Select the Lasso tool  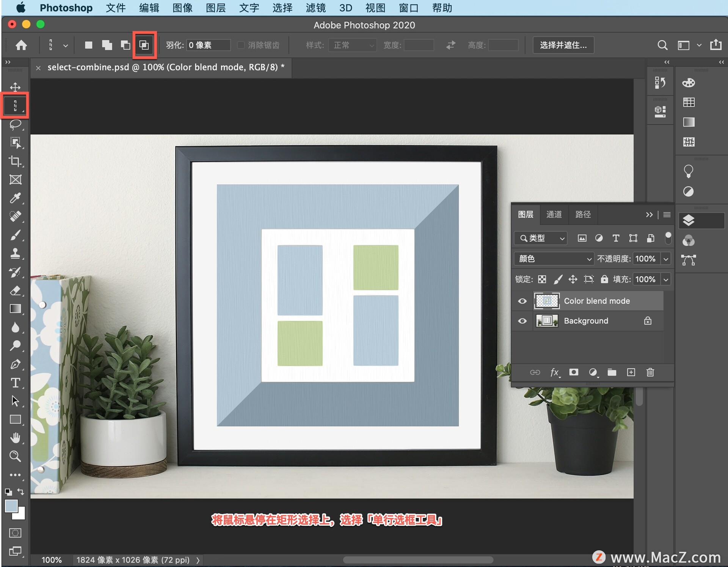click(x=15, y=124)
